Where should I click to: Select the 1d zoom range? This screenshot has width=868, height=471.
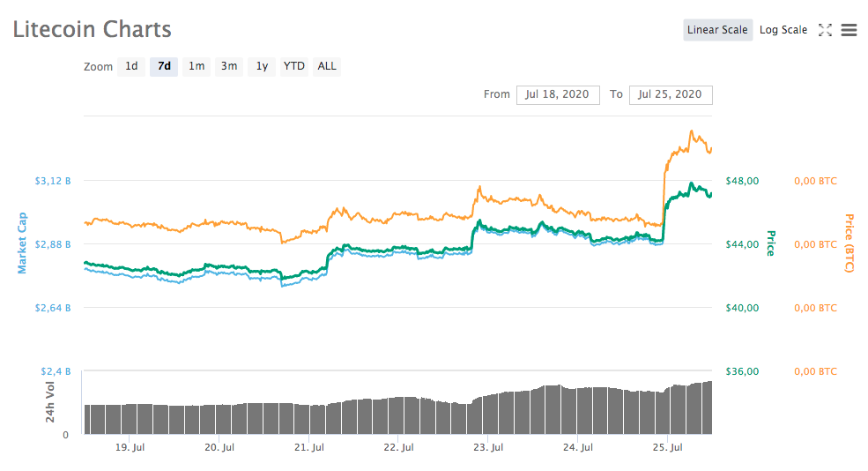[131, 66]
